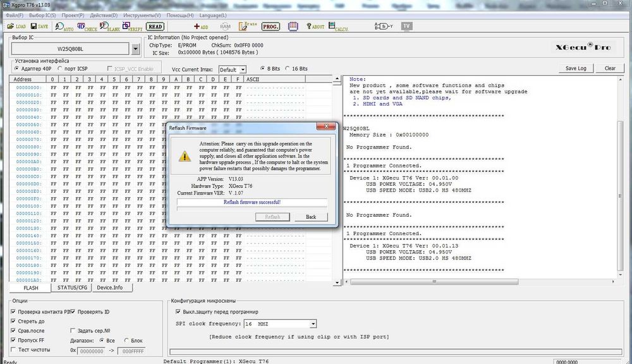Viewport: 632px width, 364px height.
Task: Toggle the Пропуск FF checkbox
Action: click(x=13, y=340)
